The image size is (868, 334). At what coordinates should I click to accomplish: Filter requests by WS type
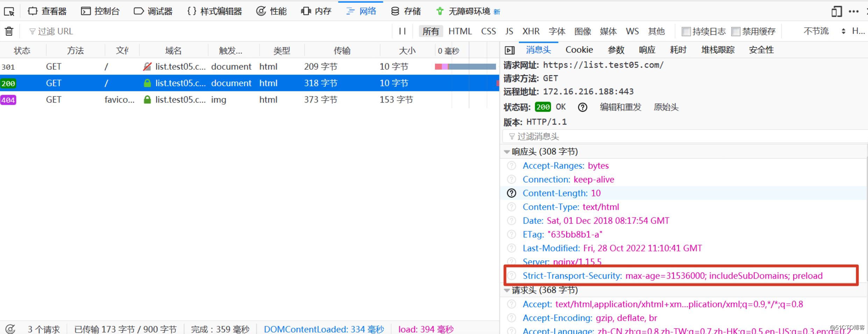point(632,31)
